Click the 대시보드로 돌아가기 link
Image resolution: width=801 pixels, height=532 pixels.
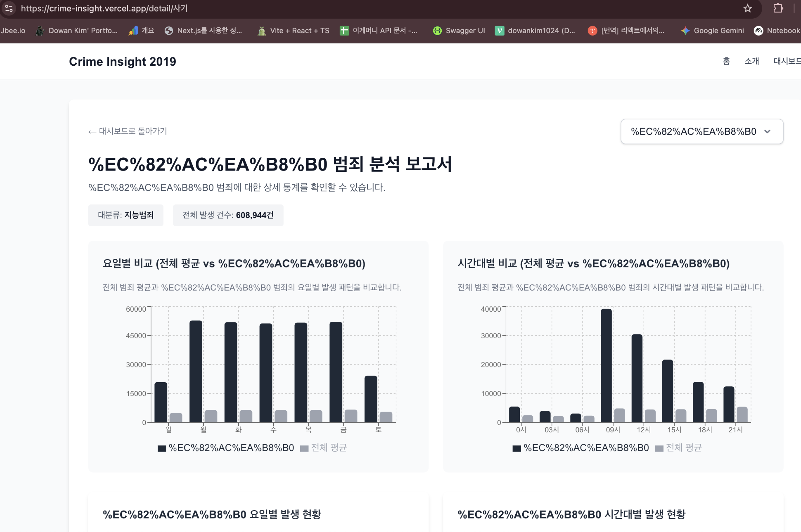pyautogui.click(x=127, y=131)
